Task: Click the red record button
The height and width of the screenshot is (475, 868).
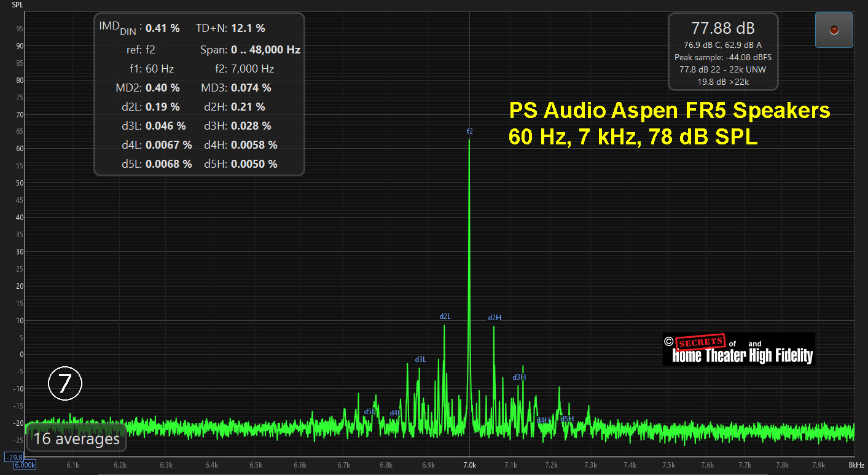Action: [834, 30]
